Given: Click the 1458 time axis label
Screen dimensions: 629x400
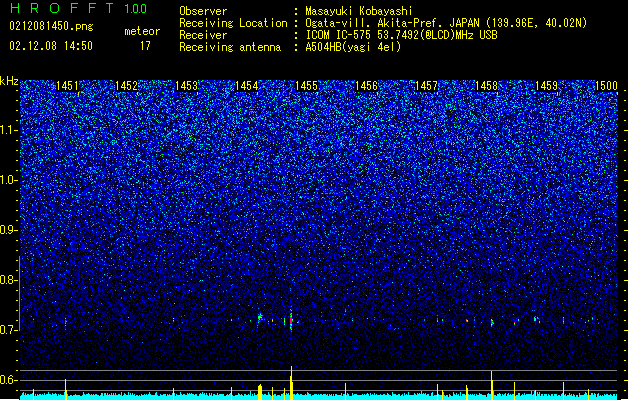Looking at the screenshot, I should coord(486,86).
